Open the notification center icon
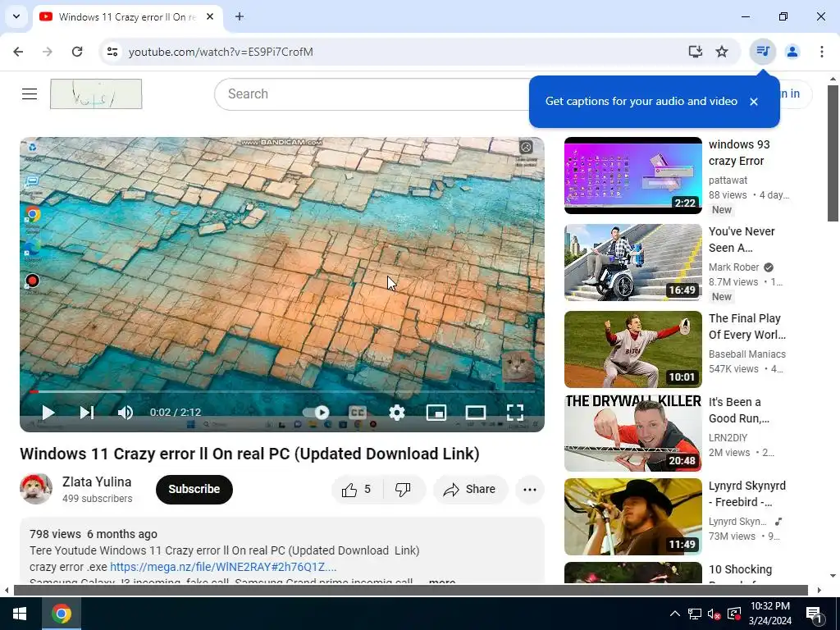The image size is (840, 630). (x=815, y=614)
